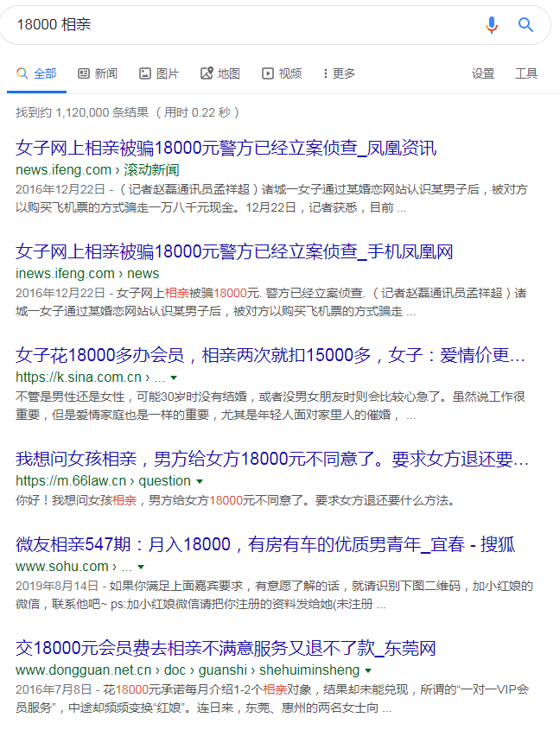Open the 66law result about 男方给女方18000元
This screenshot has width=560, height=730.
[272, 459]
